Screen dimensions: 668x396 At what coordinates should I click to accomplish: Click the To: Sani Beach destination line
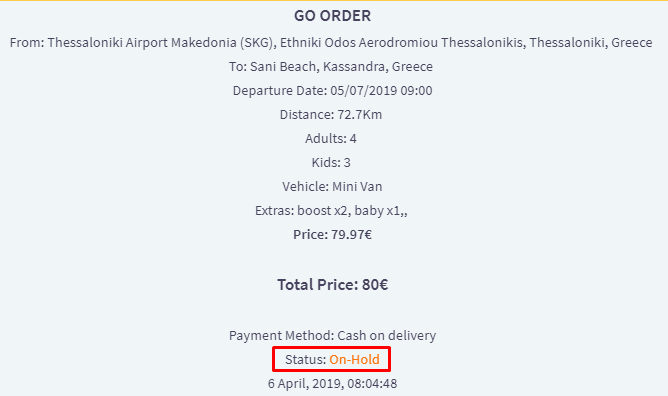331,66
